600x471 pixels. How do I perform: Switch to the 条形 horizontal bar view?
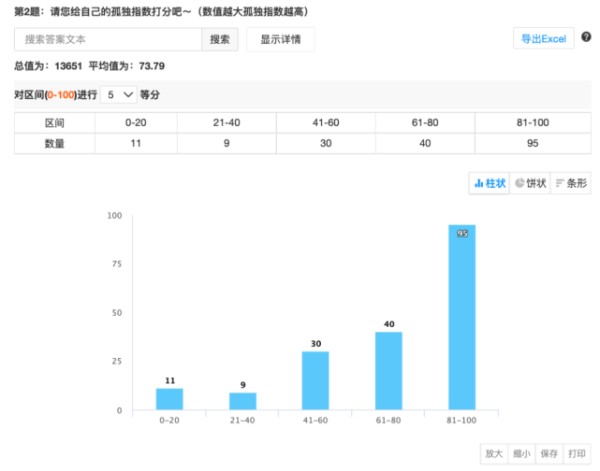pos(571,183)
